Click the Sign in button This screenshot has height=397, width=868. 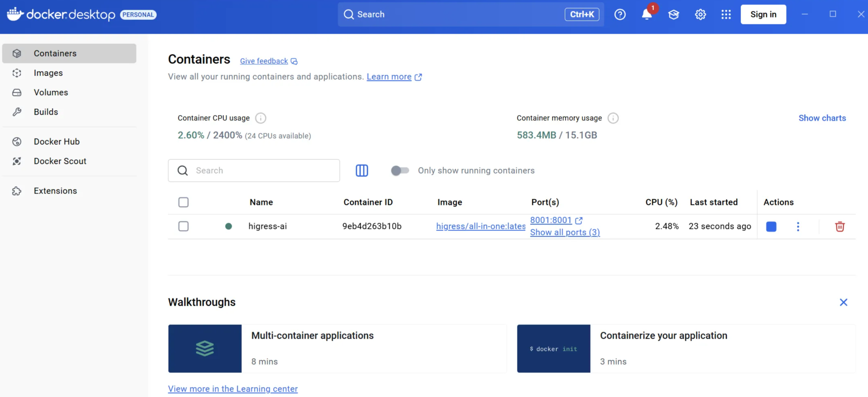[763, 14]
